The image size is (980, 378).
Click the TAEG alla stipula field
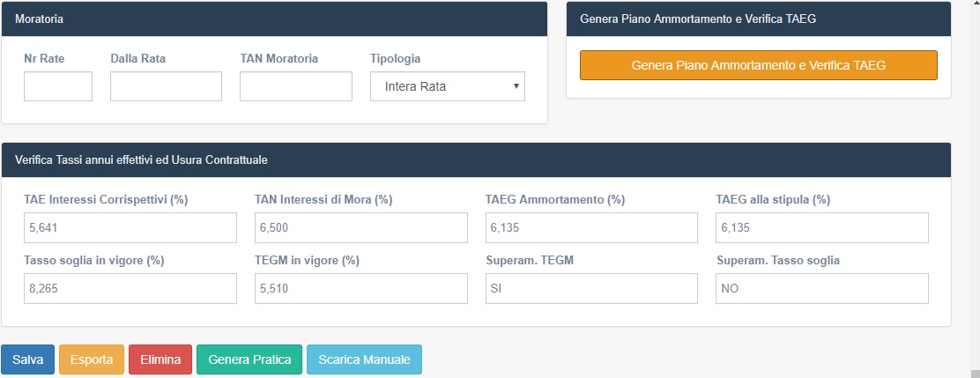tap(822, 228)
